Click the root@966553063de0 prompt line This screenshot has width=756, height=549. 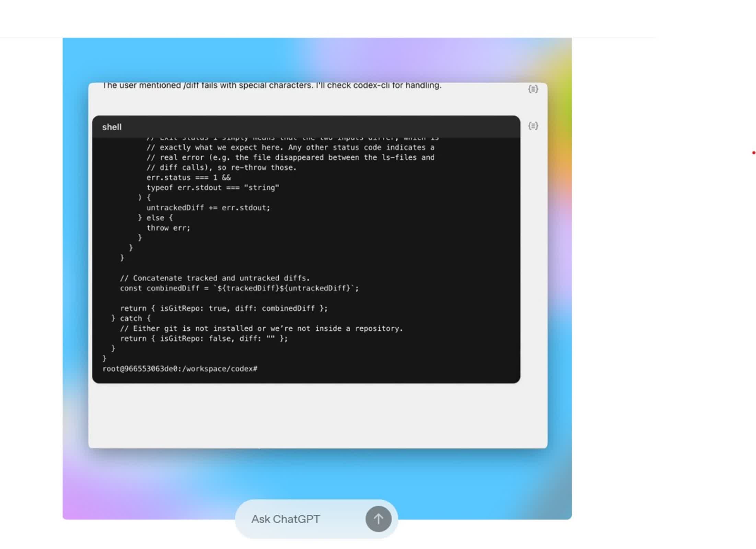coord(180,369)
